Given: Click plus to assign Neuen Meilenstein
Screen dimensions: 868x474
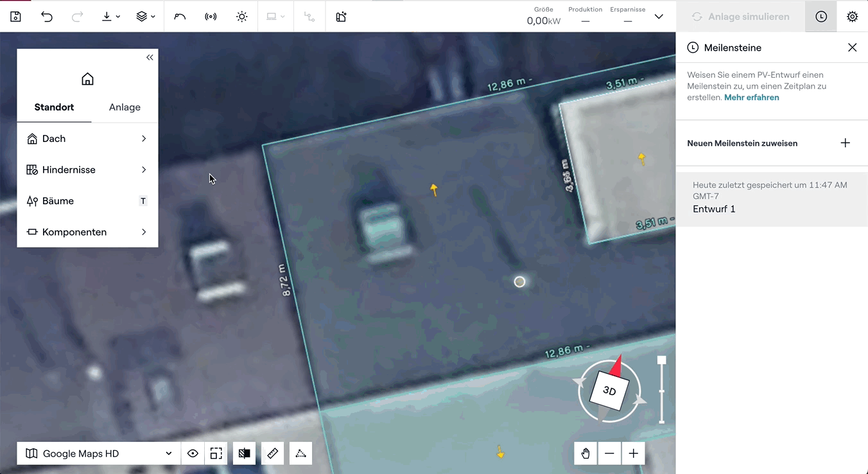Looking at the screenshot, I should click(x=846, y=143).
